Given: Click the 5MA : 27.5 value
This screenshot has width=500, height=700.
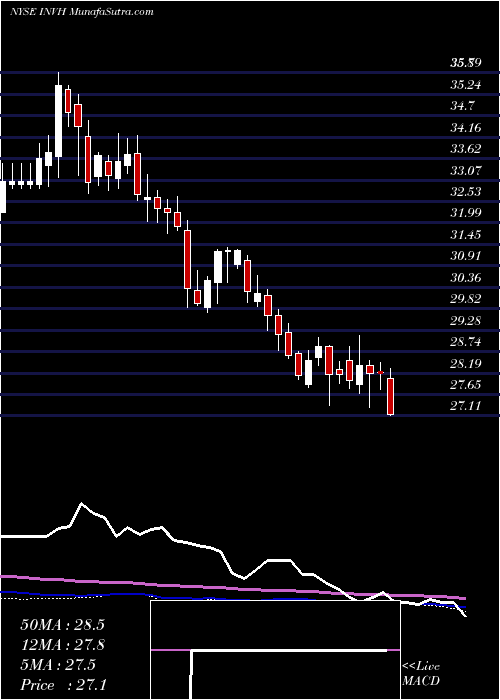Looking at the screenshot, I should click(x=58, y=665).
